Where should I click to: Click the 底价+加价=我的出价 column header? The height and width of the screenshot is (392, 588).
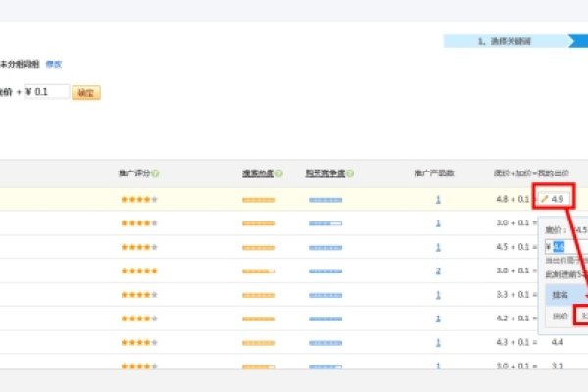pos(531,173)
